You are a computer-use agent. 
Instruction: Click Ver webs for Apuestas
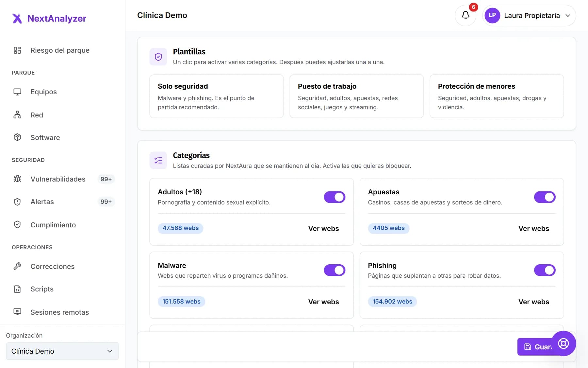pos(534,228)
